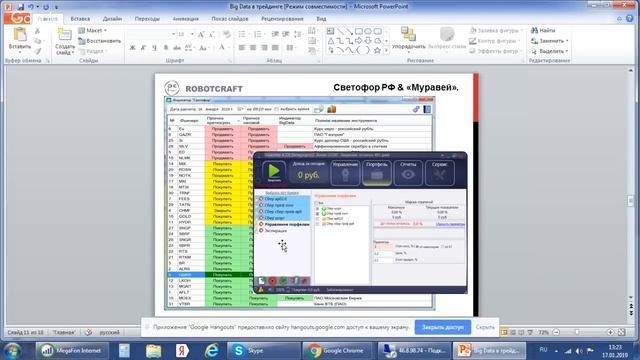This screenshot has height=360, width=640.
Task: Open the font size dropdown
Action: (192, 34)
